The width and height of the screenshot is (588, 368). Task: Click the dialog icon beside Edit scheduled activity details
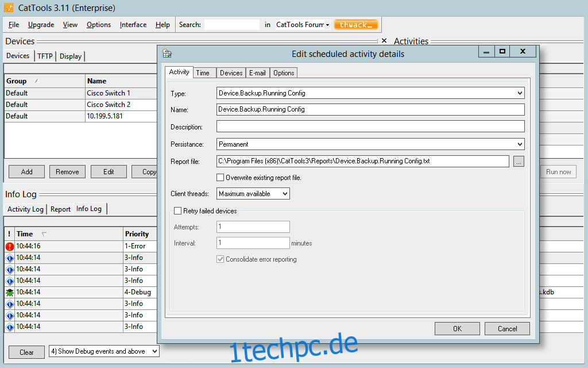(x=167, y=53)
